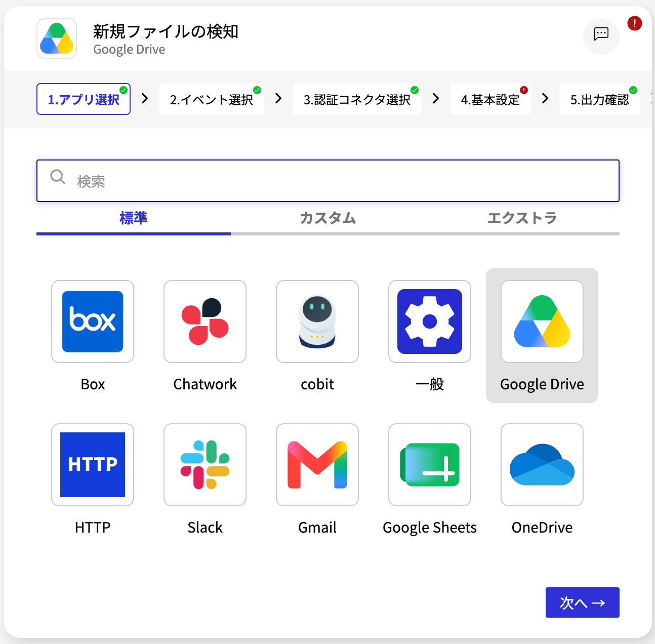Go to step 4.基本設定
Viewport: 655px width, 644px height.
490,99
